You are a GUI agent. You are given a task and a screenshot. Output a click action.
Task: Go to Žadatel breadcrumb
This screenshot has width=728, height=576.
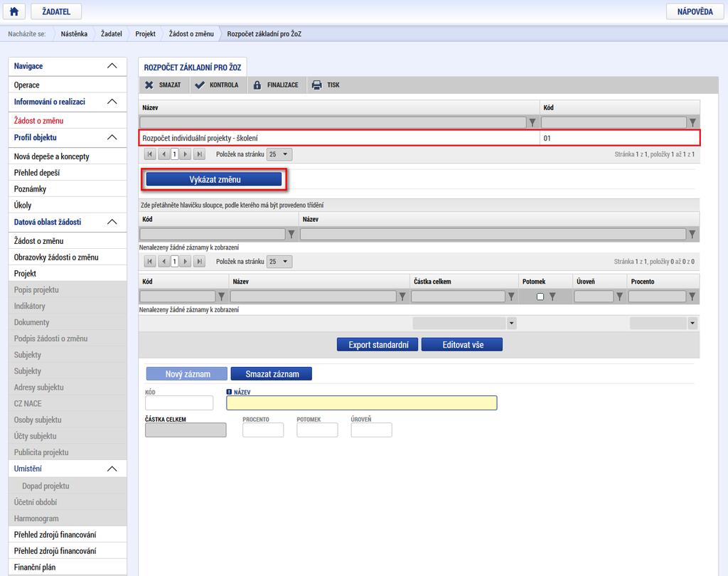point(112,34)
